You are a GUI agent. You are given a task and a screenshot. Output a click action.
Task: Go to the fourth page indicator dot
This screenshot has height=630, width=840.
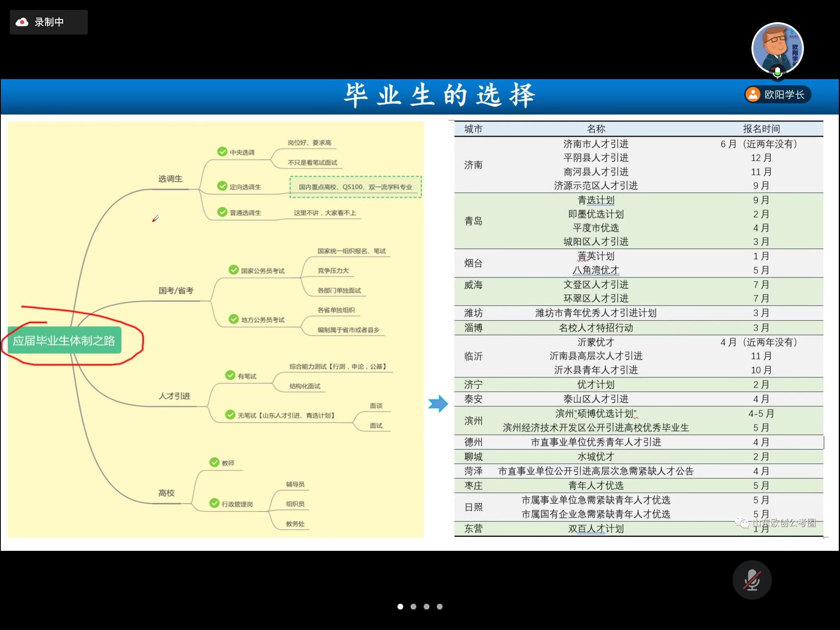440,607
